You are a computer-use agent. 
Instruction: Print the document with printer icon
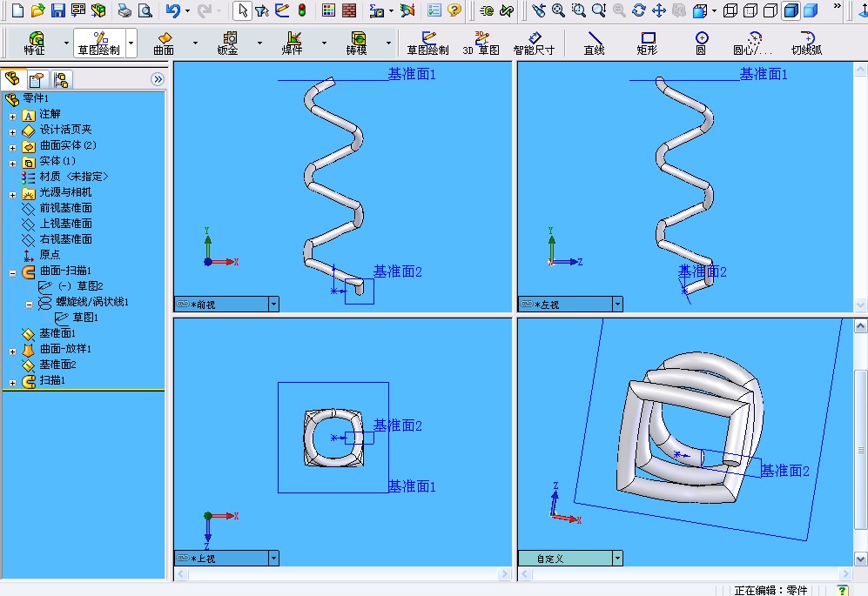[125, 10]
